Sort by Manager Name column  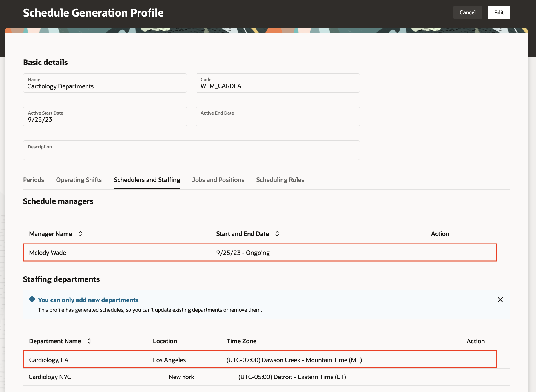tap(80, 234)
